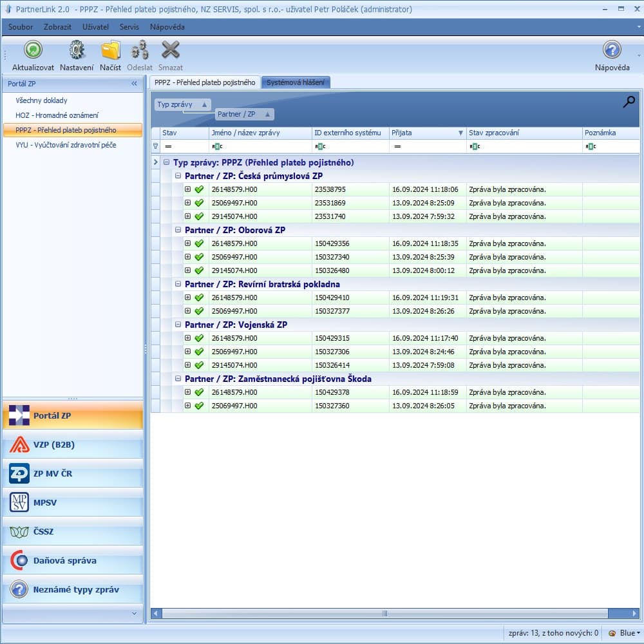644x644 pixels.
Task: Click the PartnerLink application icon in title bar
Action: [x=8, y=9]
